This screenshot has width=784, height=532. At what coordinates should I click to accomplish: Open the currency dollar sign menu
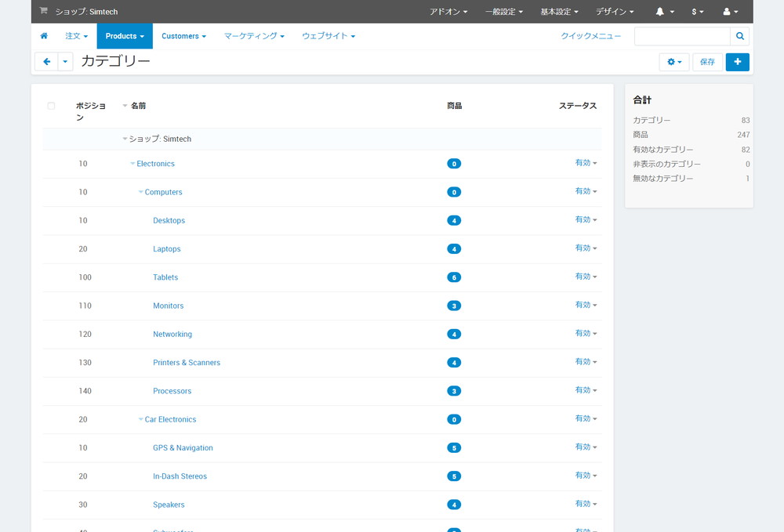coord(698,12)
